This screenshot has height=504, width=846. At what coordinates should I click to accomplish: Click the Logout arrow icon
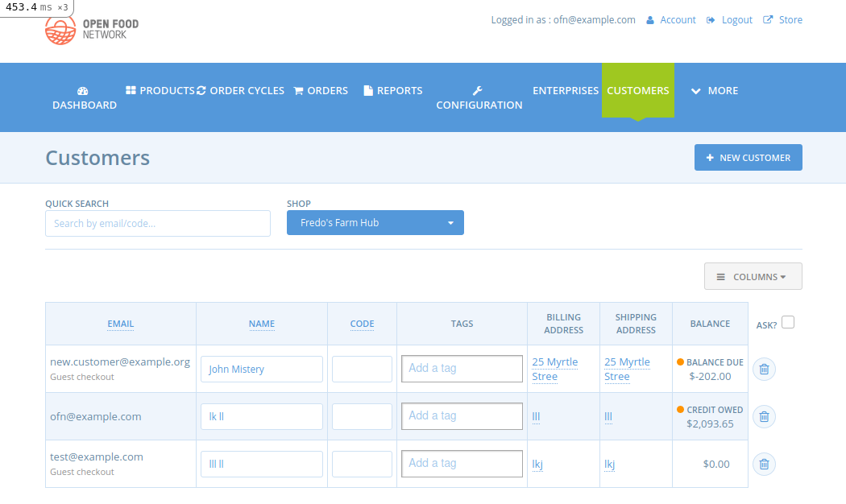711,20
